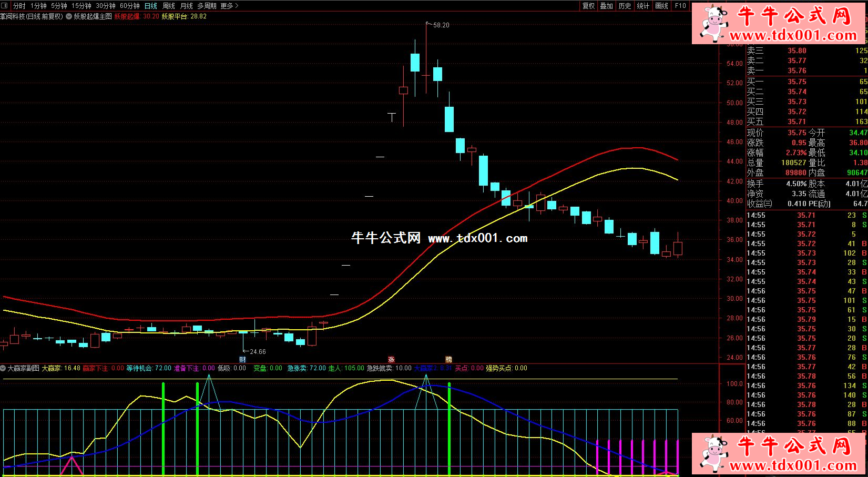Click the 卖三 price 35.80
Screen dimensions: 868x477
797,51
